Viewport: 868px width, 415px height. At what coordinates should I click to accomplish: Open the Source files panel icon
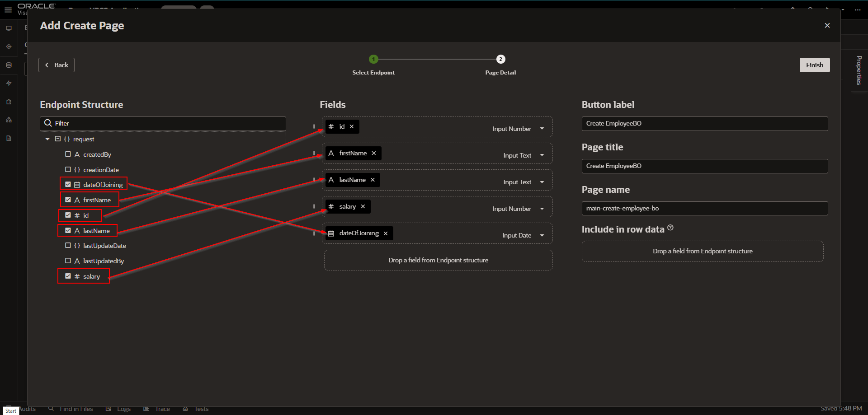[9, 138]
